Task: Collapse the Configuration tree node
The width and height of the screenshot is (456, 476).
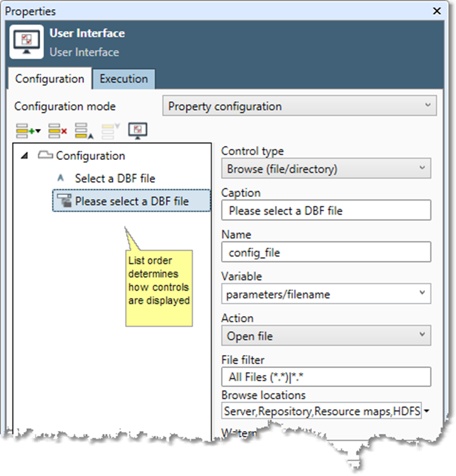Action: coord(24,156)
